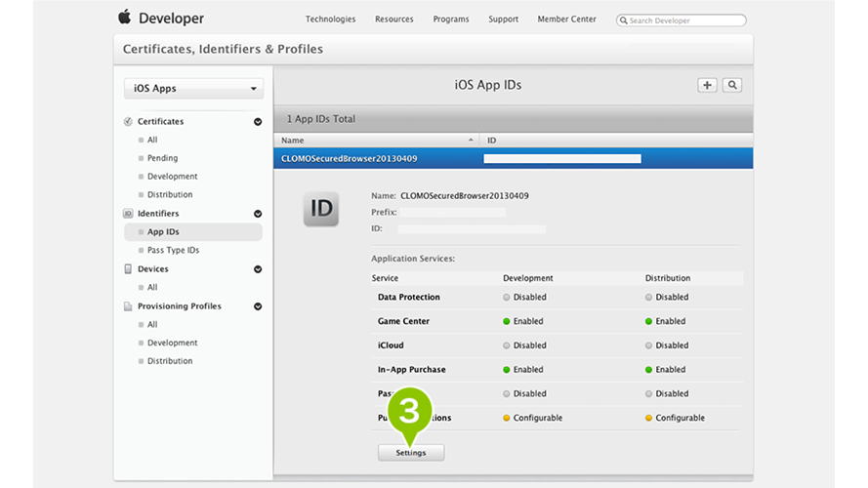The image size is (868, 488).
Task: Open the iOS Apps platform dropdown
Action: pyautogui.click(x=193, y=89)
